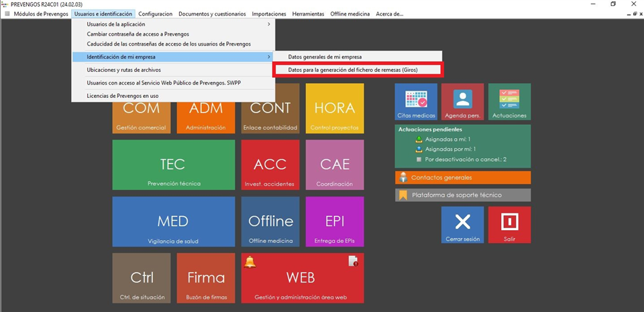Click the Salir exit tile
The image size is (644, 312).
click(x=509, y=225)
